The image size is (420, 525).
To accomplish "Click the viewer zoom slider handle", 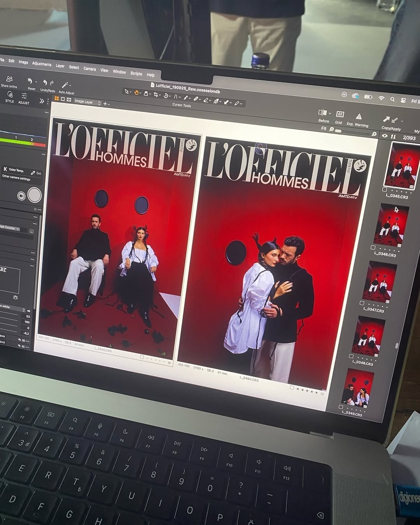I will click(x=338, y=131).
